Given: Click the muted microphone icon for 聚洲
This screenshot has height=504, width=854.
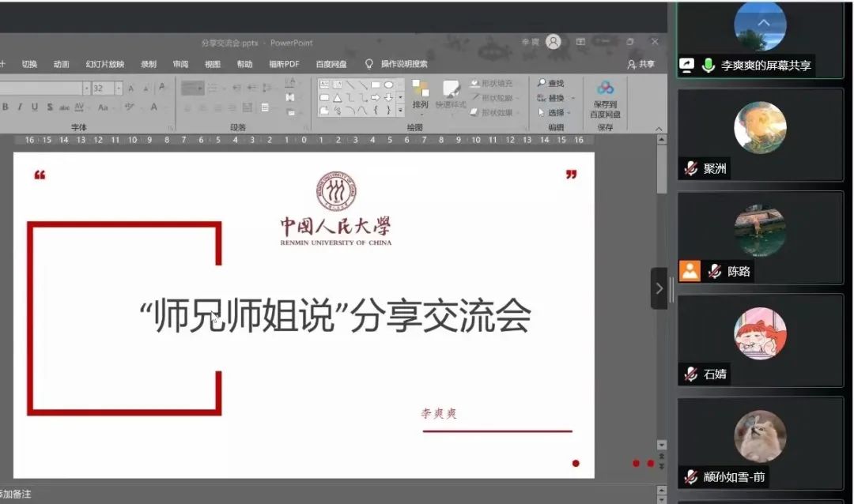Looking at the screenshot, I should tap(691, 168).
